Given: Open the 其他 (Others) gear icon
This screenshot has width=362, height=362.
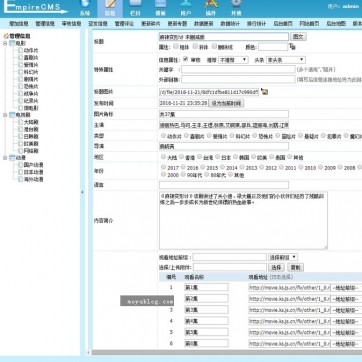Looking at the screenshot, I should point(236,7).
